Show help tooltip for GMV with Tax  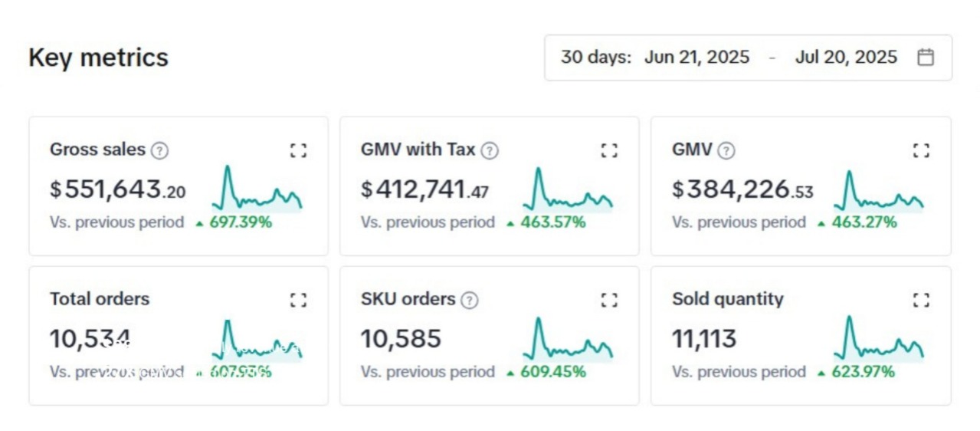490,151
